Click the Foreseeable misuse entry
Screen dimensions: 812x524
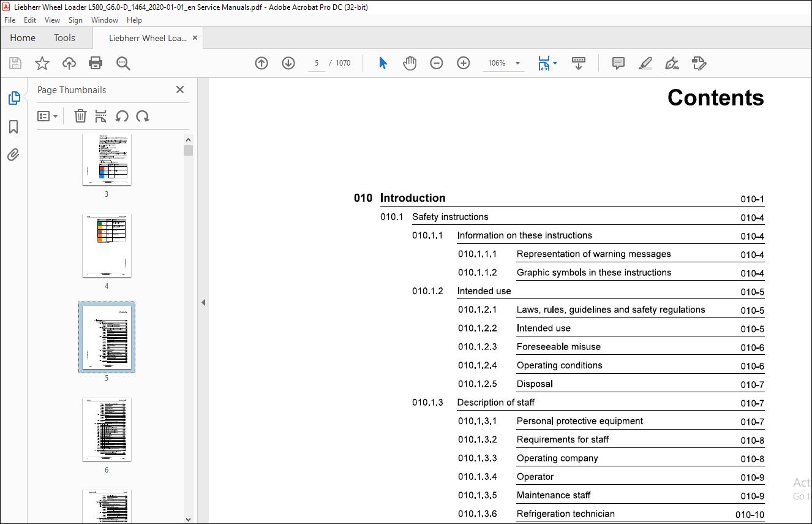558,347
